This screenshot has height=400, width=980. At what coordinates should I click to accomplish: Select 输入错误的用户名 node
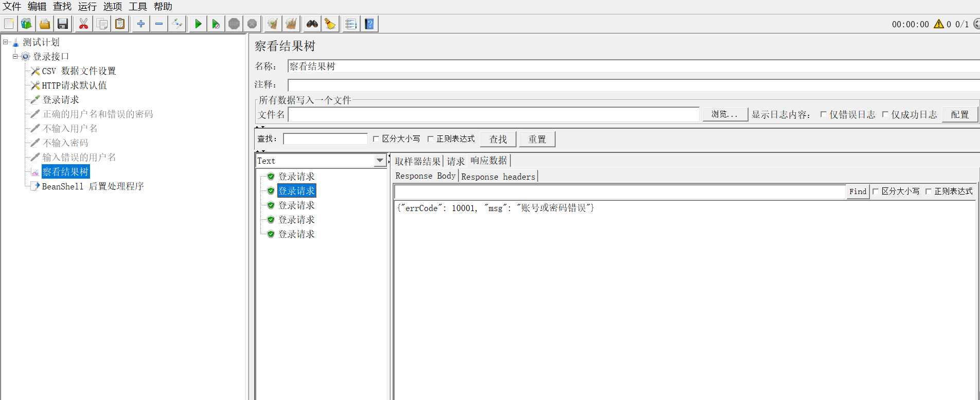[79, 158]
